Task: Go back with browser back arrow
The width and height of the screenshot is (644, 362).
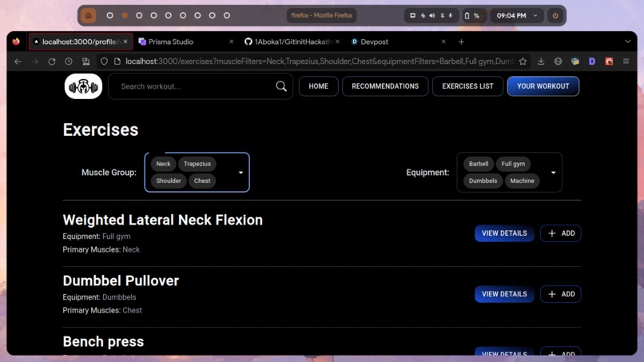Action: 18,62
